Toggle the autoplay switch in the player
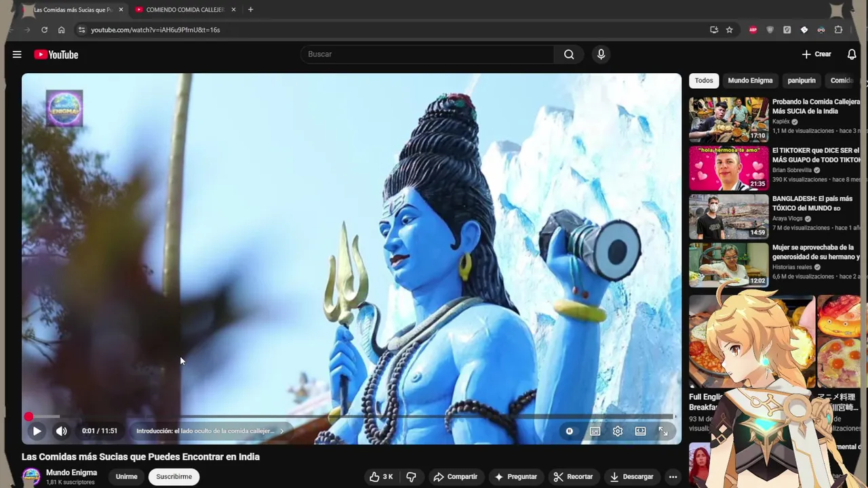This screenshot has width=868, height=488. [569, 431]
